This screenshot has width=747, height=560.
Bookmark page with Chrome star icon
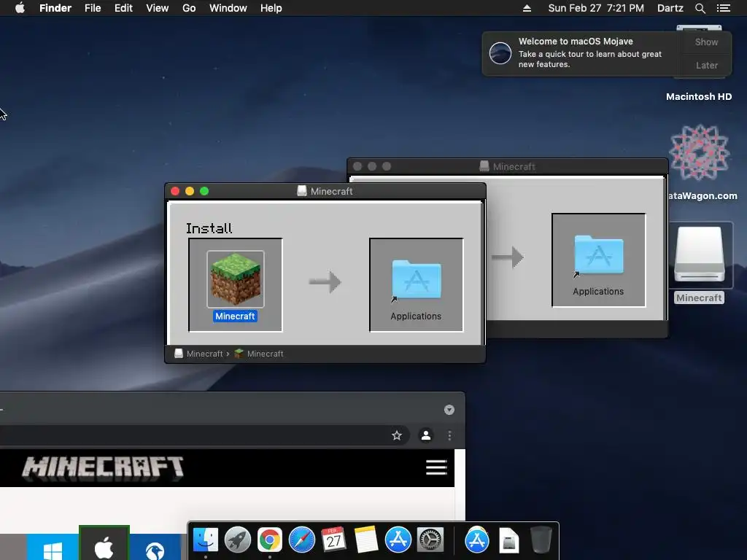[396, 435]
